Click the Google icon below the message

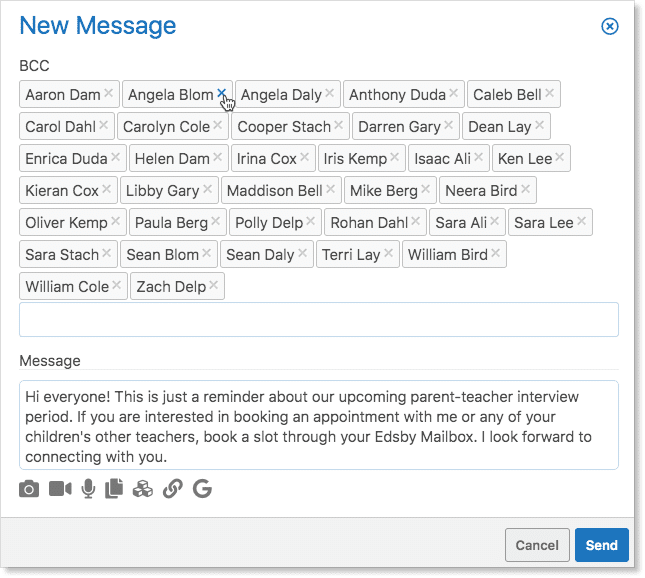coord(203,489)
